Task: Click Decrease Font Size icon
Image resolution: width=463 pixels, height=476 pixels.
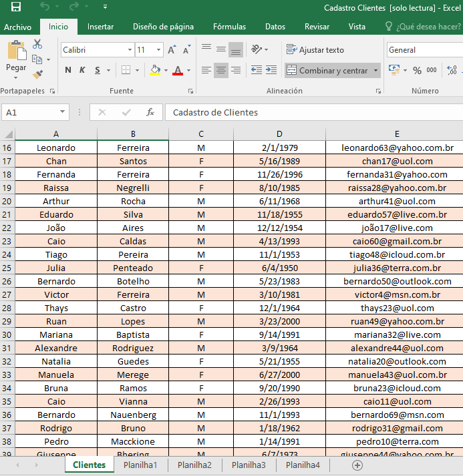Action: [186, 49]
